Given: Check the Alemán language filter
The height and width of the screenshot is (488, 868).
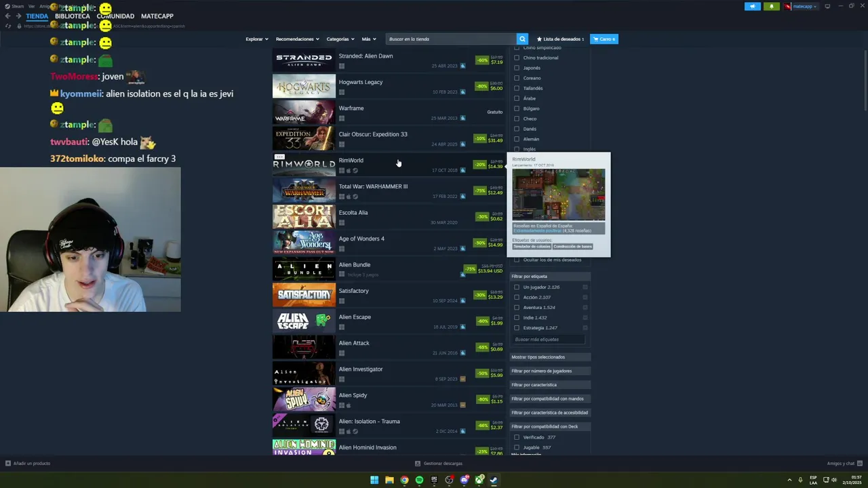Looking at the screenshot, I should point(517,139).
